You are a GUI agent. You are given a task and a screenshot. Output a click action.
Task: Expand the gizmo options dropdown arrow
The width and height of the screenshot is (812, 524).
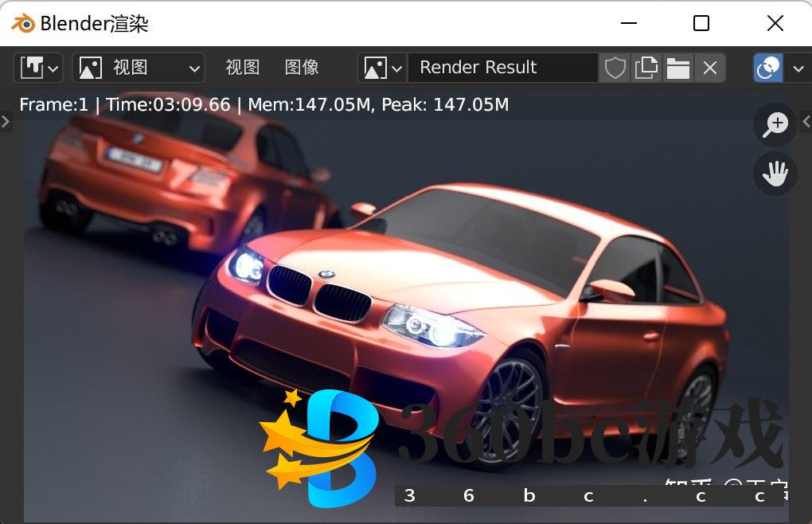(798, 68)
